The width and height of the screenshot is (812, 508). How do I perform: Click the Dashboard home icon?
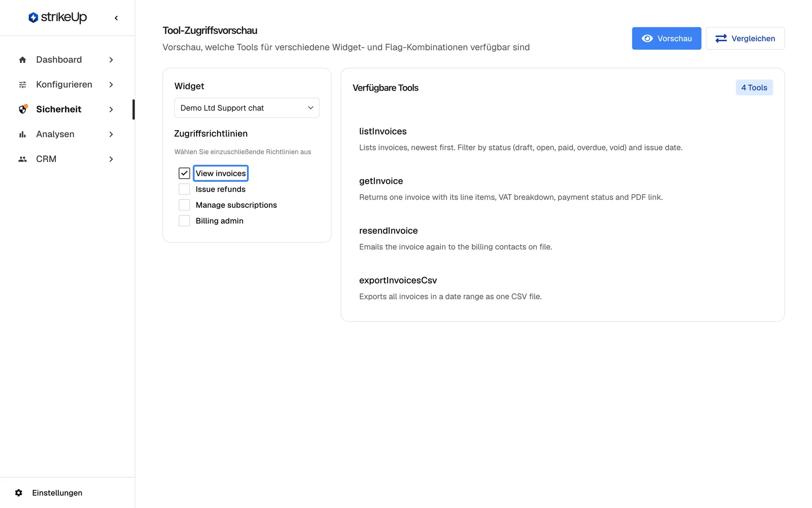coord(23,60)
